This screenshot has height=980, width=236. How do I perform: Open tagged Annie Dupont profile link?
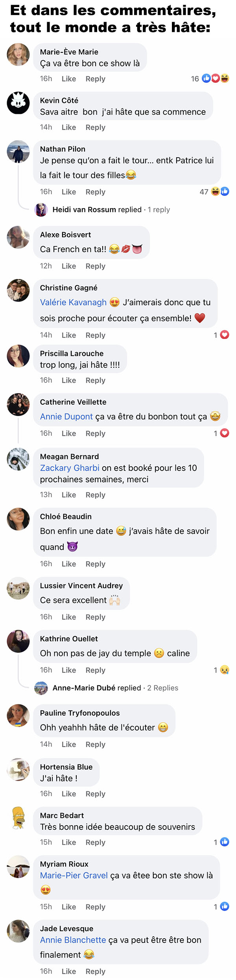point(66,417)
